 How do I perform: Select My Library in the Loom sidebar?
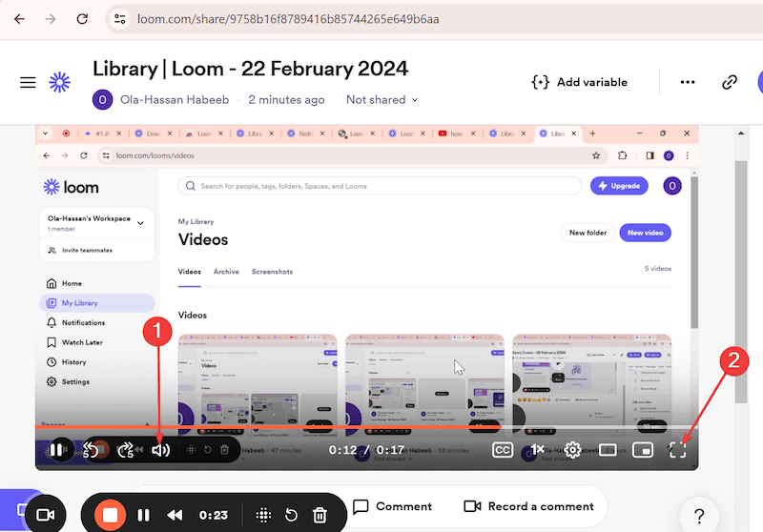point(97,303)
